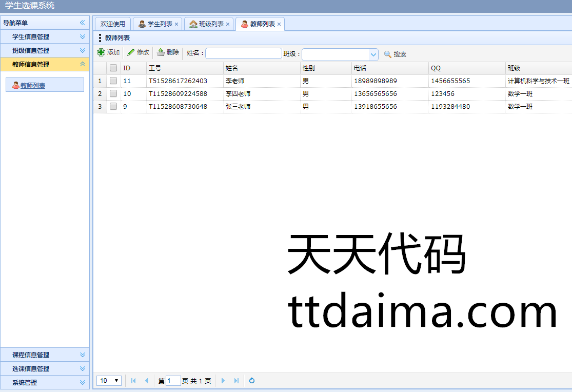Click the green Add (添加) icon
Viewport: 572px width, 392px height.
tap(101, 52)
